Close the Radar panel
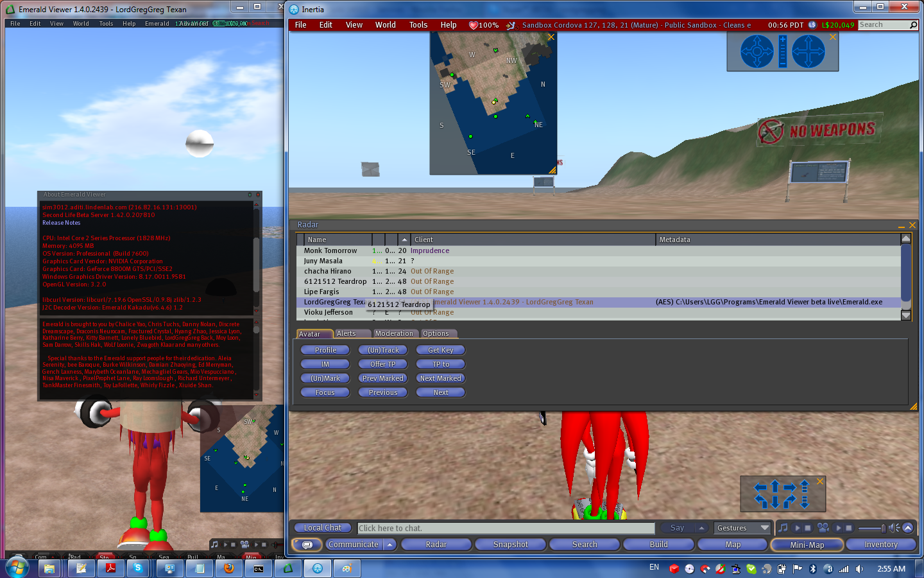The image size is (924, 578). pyautogui.click(x=912, y=225)
